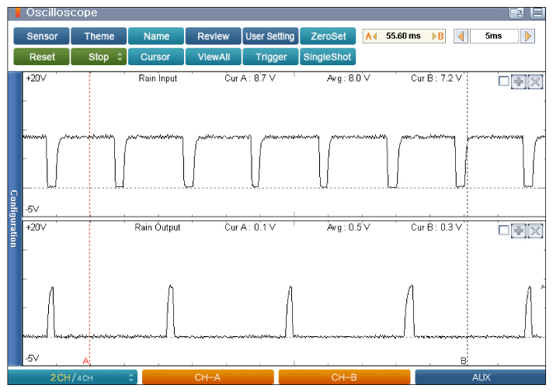Click cursor B marker label at bottom
Viewport: 553px width, 392px height.
tap(464, 361)
